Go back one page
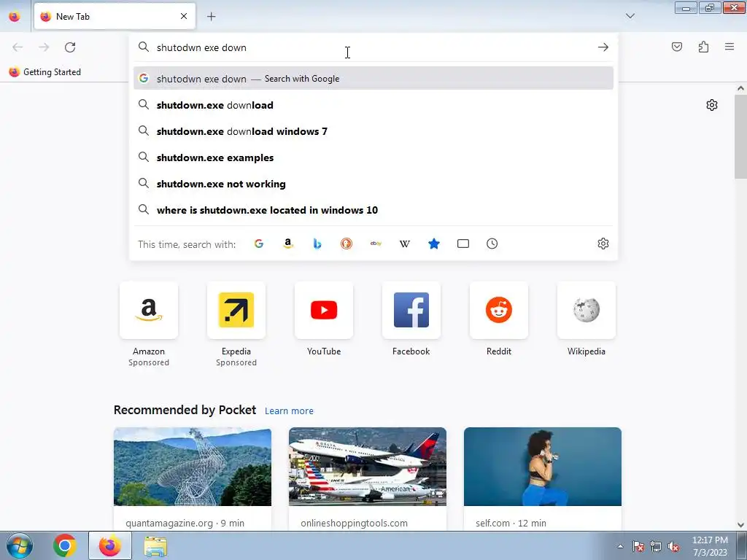 coord(18,47)
